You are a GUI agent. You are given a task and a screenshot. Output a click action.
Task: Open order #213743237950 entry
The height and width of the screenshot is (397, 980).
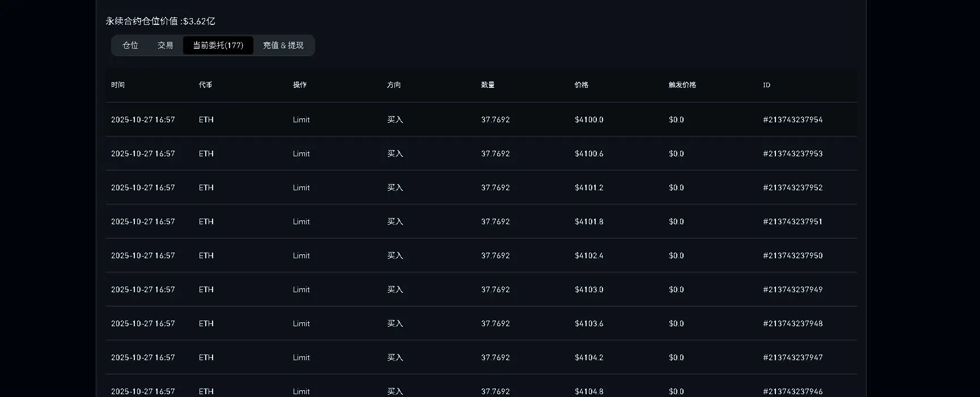pyautogui.click(x=793, y=255)
